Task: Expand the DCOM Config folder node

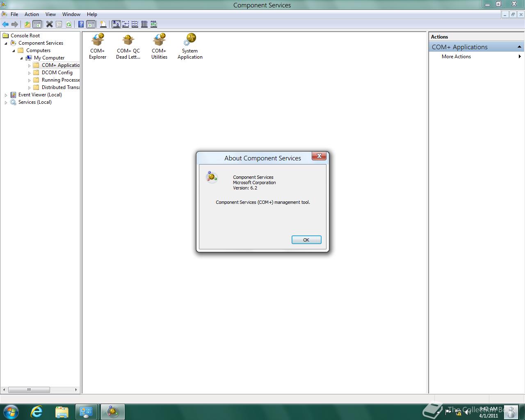Action: pyautogui.click(x=29, y=73)
